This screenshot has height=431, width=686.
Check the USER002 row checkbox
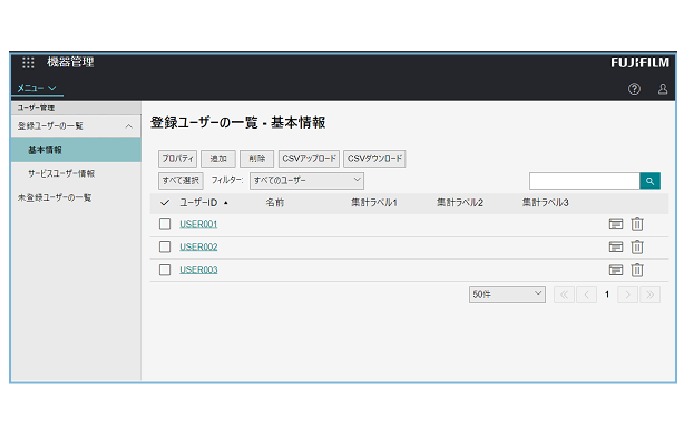[x=165, y=247]
